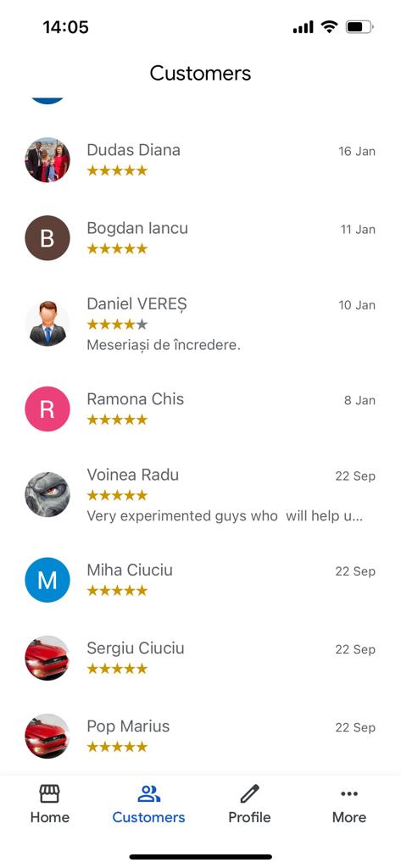This screenshot has width=401, height=868.
Task: Tap Bogdan Iancu's brown B avatar
Action: click(x=47, y=238)
